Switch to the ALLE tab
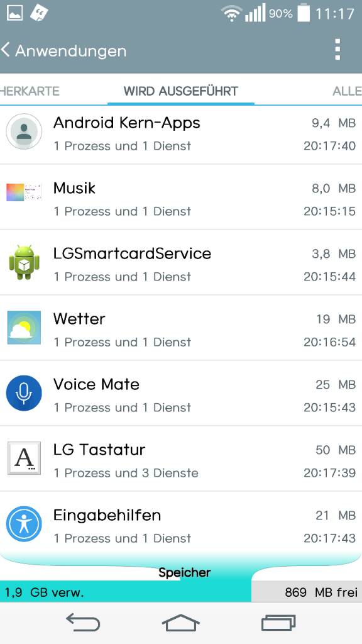Image resolution: width=362 pixels, height=644 pixels. 347,91
